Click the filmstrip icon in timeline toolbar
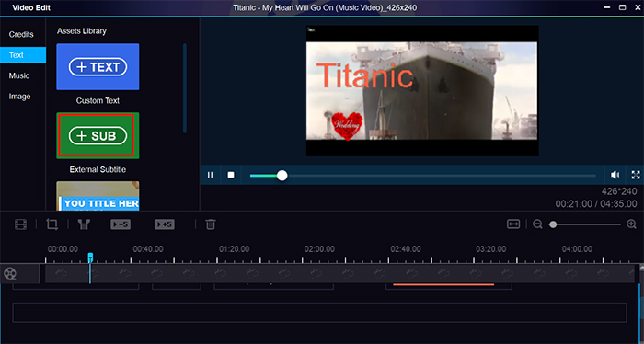The height and width of the screenshot is (344, 644). pos(20,224)
